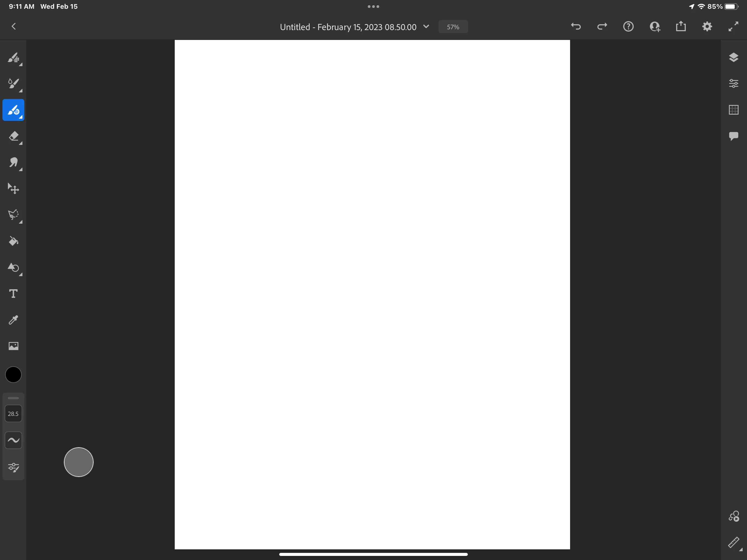
Task: Open the Share export menu
Action: point(681,27)
